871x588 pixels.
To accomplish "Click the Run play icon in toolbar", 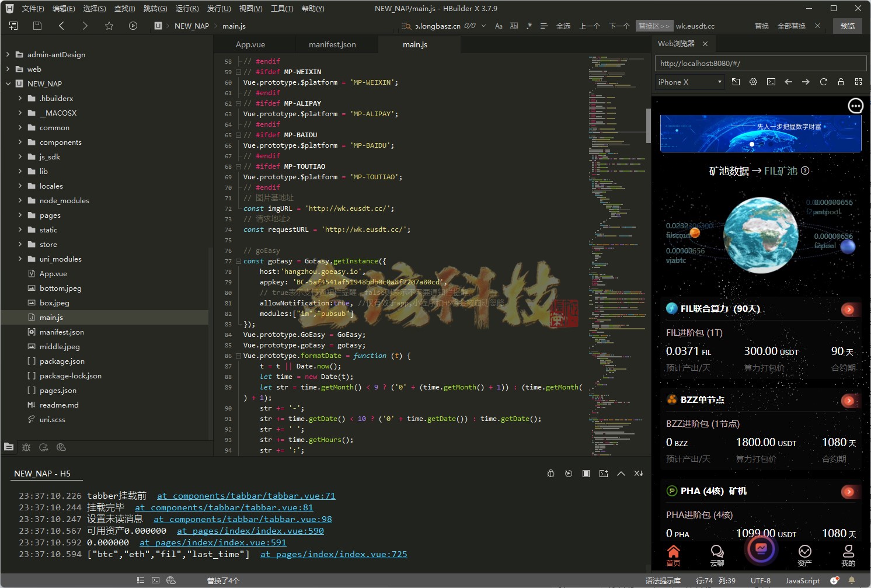I will point(133,26).
